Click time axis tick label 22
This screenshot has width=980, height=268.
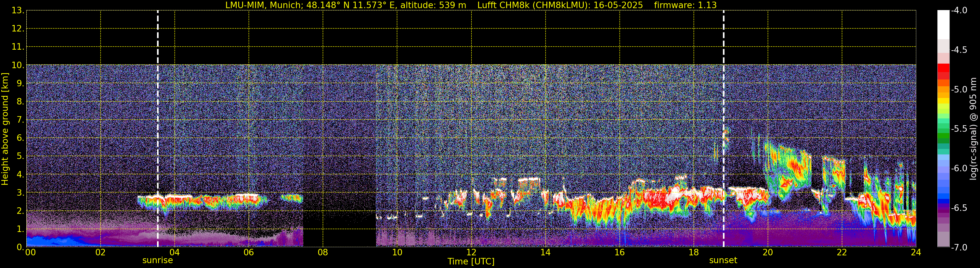coord(842,252)
